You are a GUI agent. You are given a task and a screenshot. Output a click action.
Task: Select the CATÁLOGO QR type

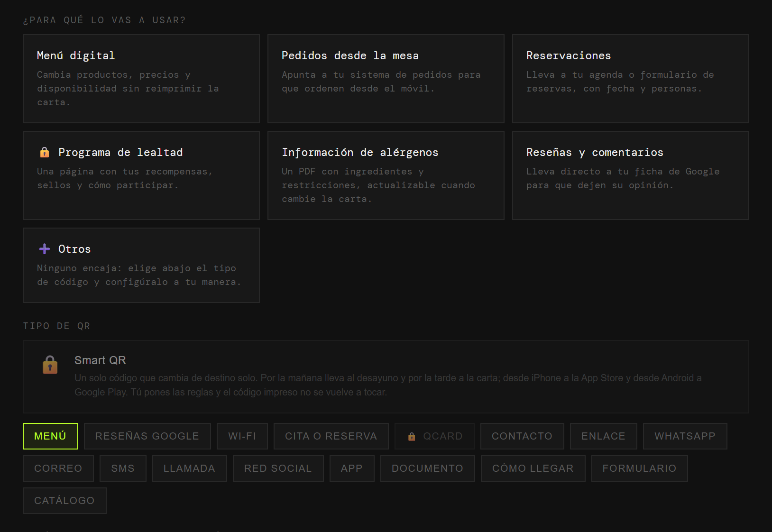(x=64, y=501)
